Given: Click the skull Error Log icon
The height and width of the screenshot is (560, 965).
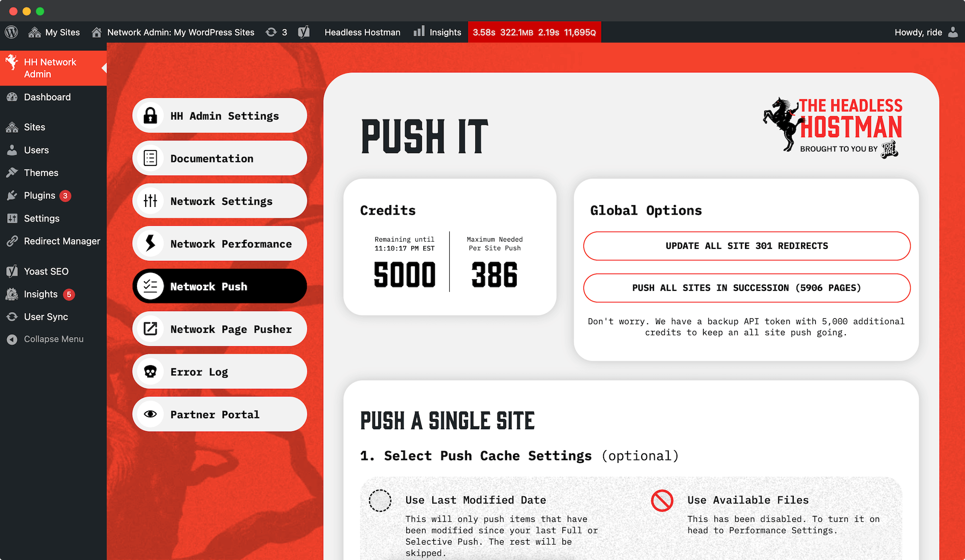Looking at the screenshot, I should (x=151, y=372).
